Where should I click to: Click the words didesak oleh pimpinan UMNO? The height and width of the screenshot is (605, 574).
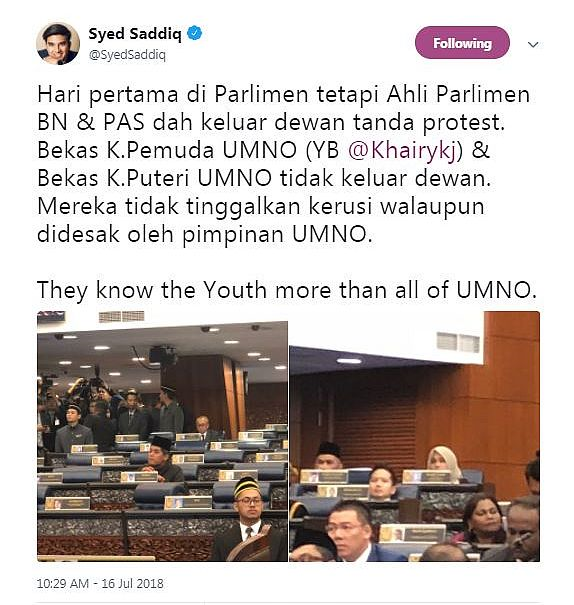(205, 234)
